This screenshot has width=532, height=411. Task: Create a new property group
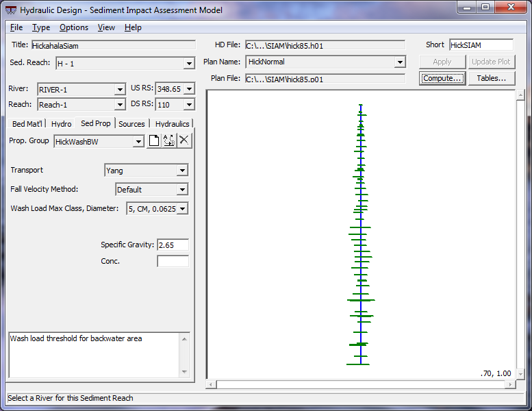tap(154, 141)
